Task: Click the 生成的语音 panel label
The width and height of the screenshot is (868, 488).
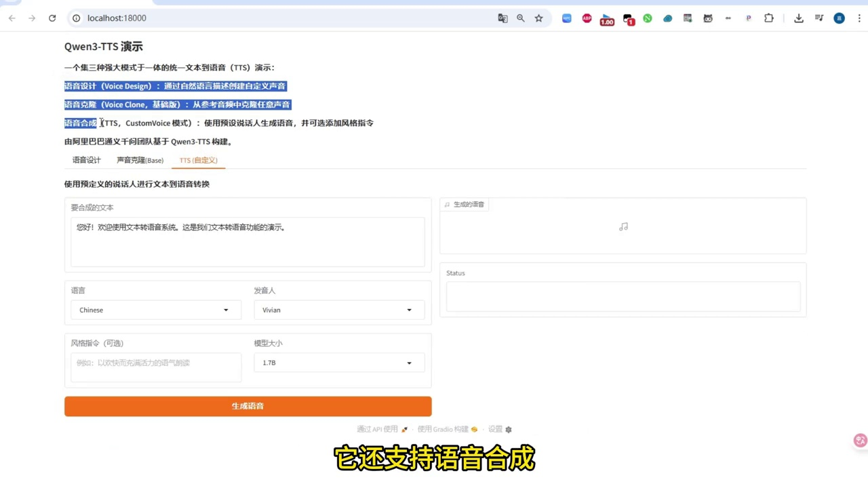Action: (x=465, y=204)
